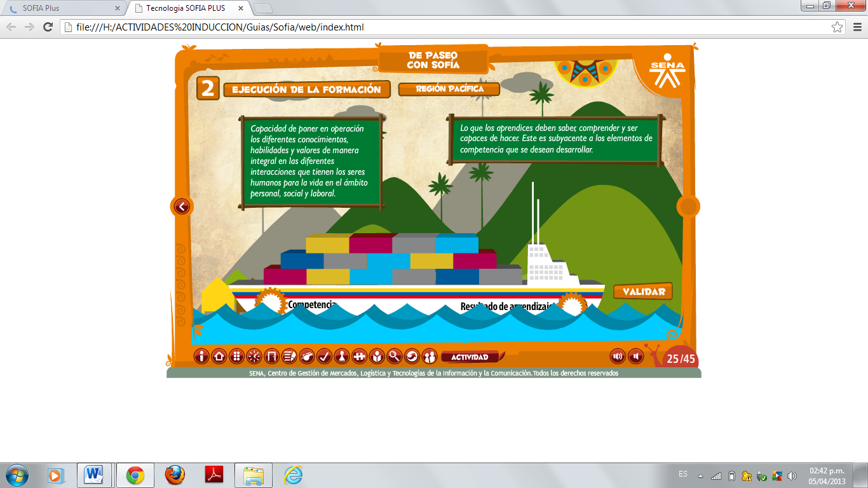Image resolution: width=868 pixels, height=488 pixels.
Task: Click the magnifying glass search icon
Action: (395, 356)
